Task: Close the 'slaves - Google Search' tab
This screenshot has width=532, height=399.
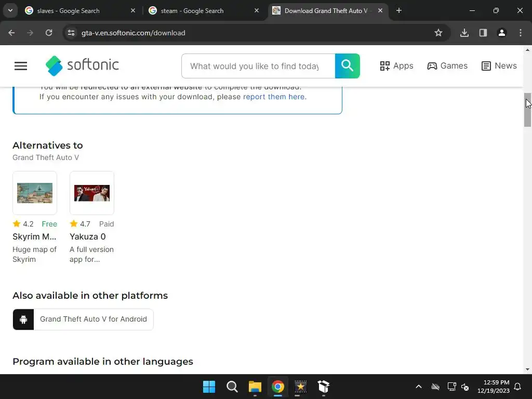Action: coord(133,11)
